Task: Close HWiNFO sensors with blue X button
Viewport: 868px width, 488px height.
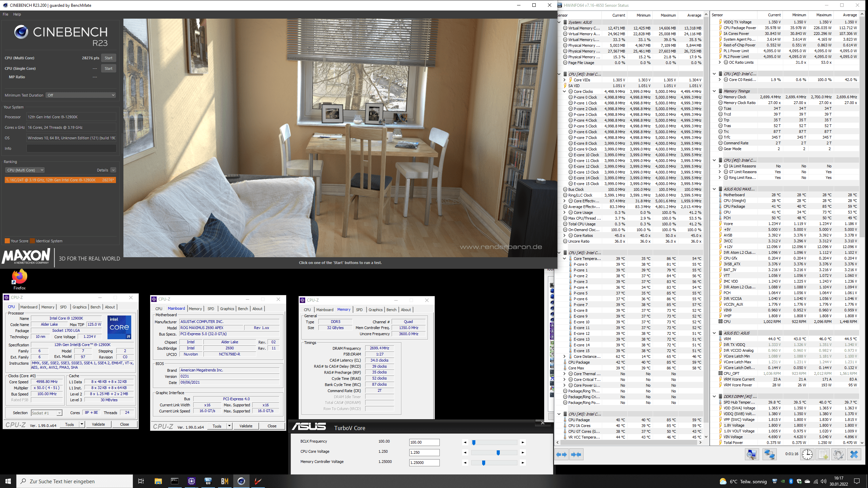Action: click(x=854, y=454)
